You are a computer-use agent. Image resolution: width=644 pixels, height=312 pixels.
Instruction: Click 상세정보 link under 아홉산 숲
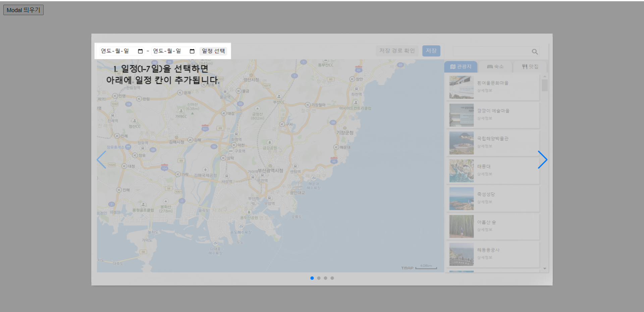click(485, 230)
